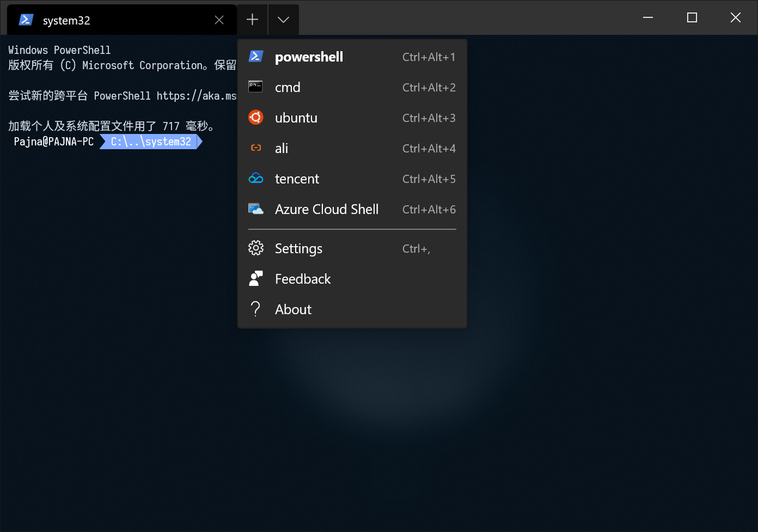Click the Microsoft Corporation copyright line

123,65
